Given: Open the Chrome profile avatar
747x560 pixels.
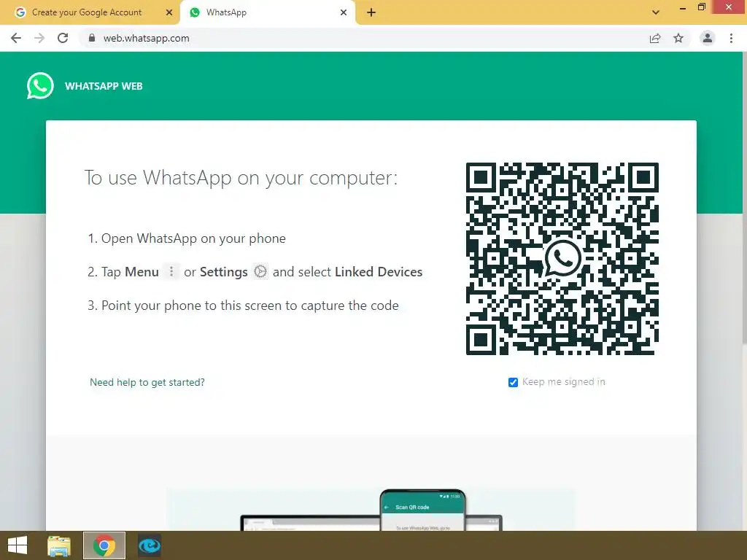Looking at the screenshot, I should pyautogui.click(x=708, y=38).
